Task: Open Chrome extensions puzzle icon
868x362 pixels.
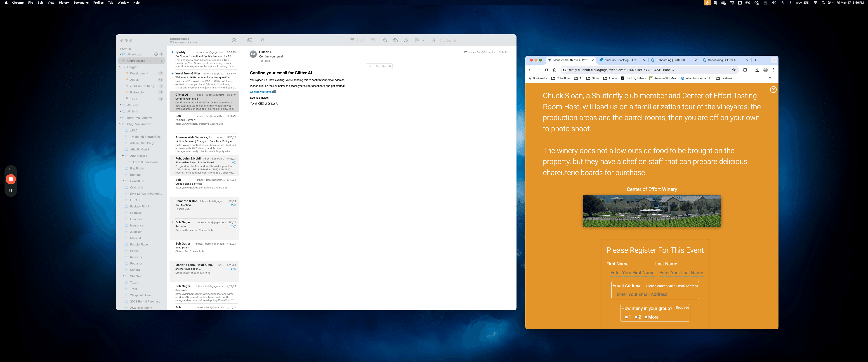Action: click(x=745, y=70)
